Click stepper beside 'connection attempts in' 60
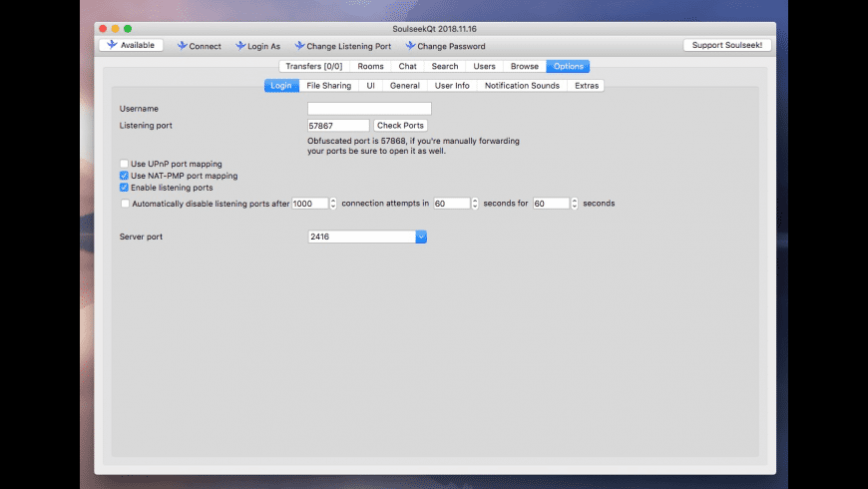Viewport: 868px width, 489px height. (x=475, y=204)
